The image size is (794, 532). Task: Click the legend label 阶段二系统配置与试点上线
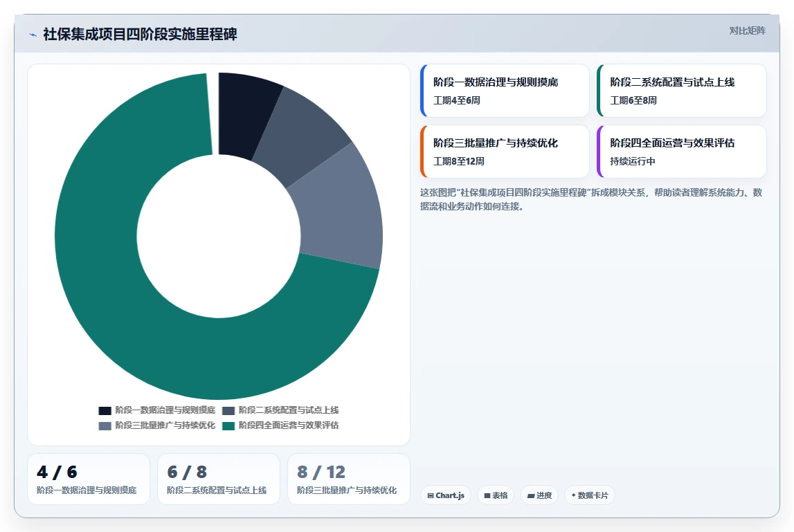[x=289, y=410]
